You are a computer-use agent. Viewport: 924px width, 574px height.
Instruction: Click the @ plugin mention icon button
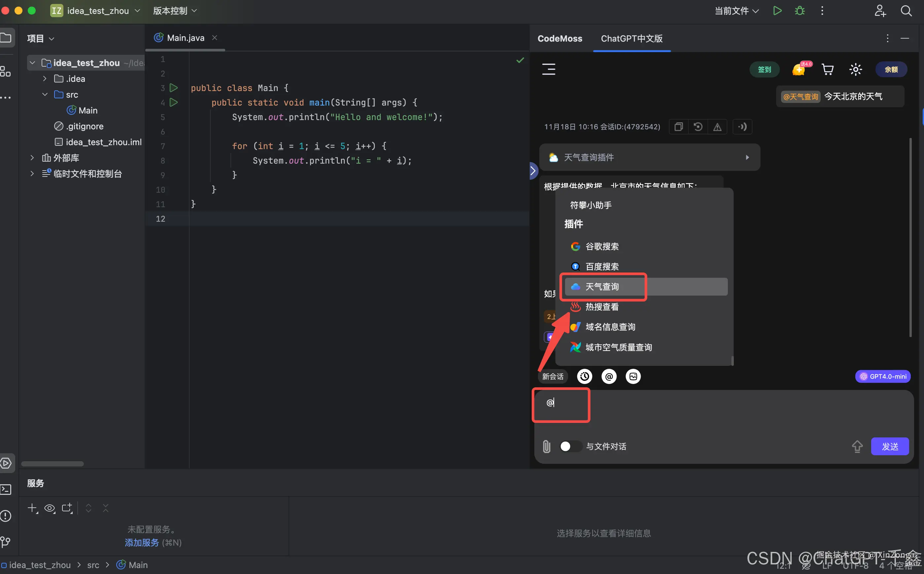click(609, 376)
